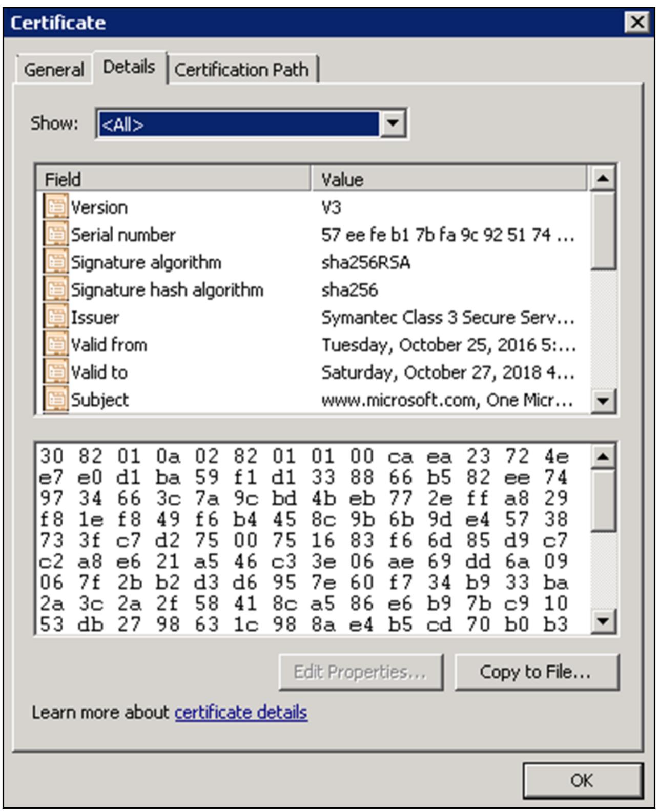
Task: Click hex value pane scroll-down arrow
Action: tap(603, 622)
